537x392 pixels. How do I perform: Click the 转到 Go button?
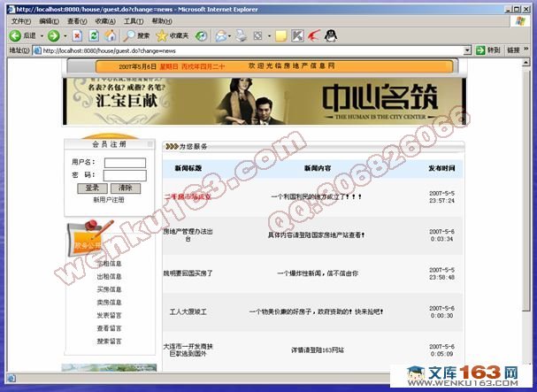coord(488,50)
